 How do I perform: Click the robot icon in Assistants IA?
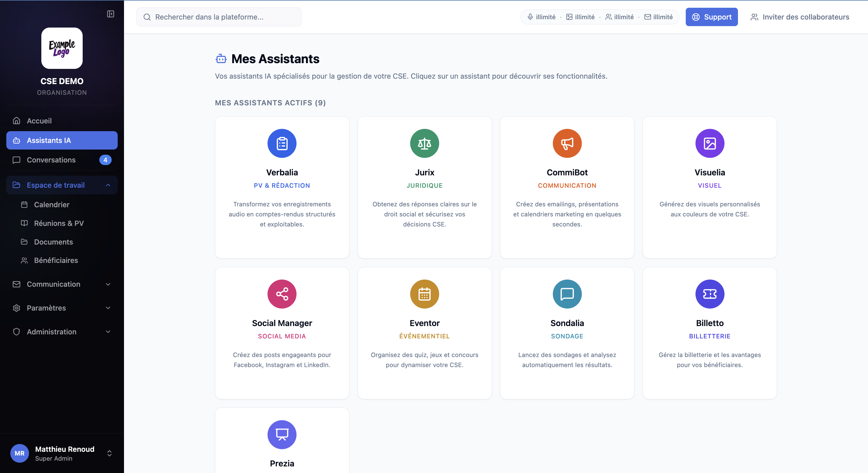pyautogui.click(x=17, y=140)
